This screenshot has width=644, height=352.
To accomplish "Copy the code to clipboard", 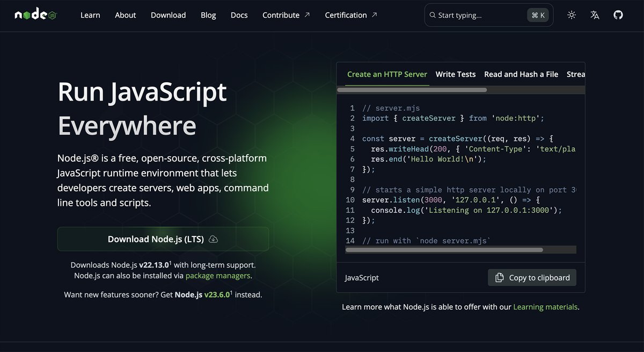I will [532, 277].
